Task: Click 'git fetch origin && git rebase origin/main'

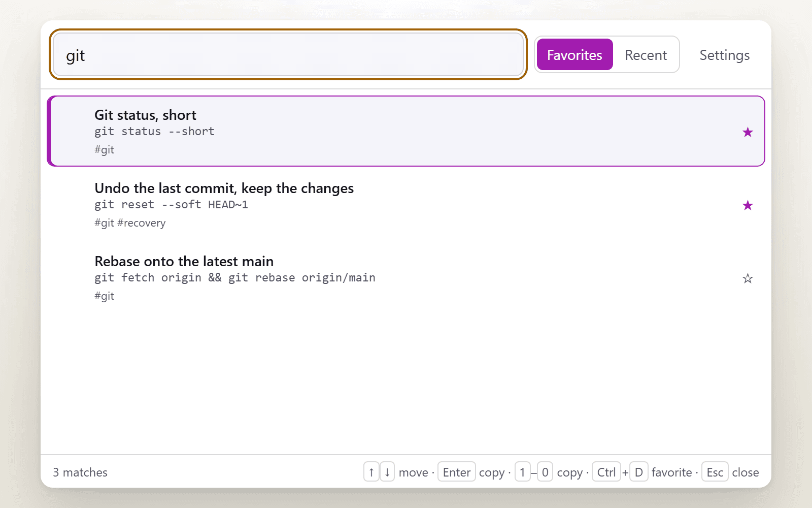Action: [x=235, y=278]
